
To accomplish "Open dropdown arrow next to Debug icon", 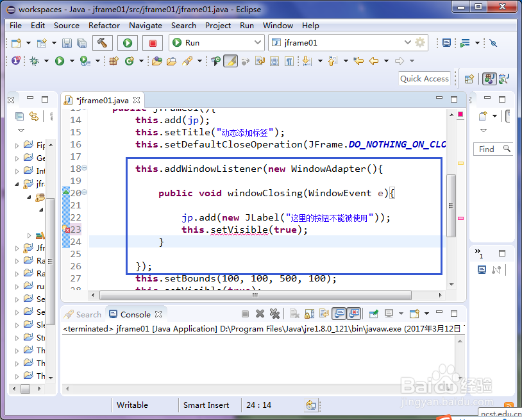I will [x=46, y=61].
